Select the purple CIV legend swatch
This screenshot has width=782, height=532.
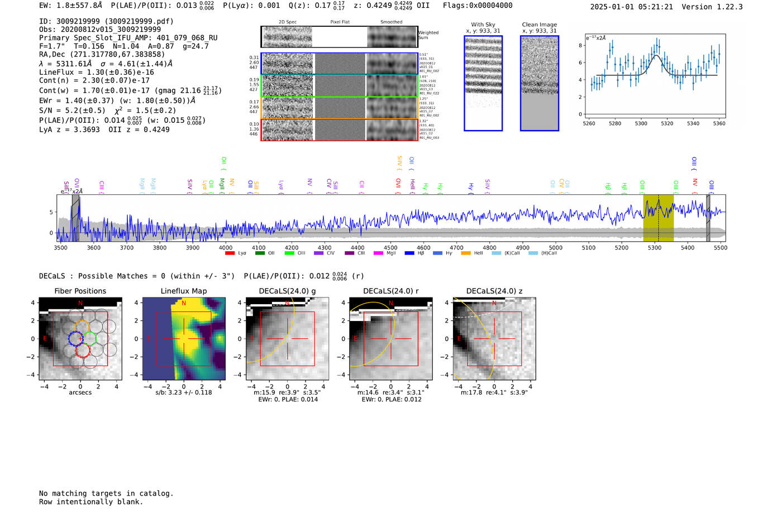(319, 253)
